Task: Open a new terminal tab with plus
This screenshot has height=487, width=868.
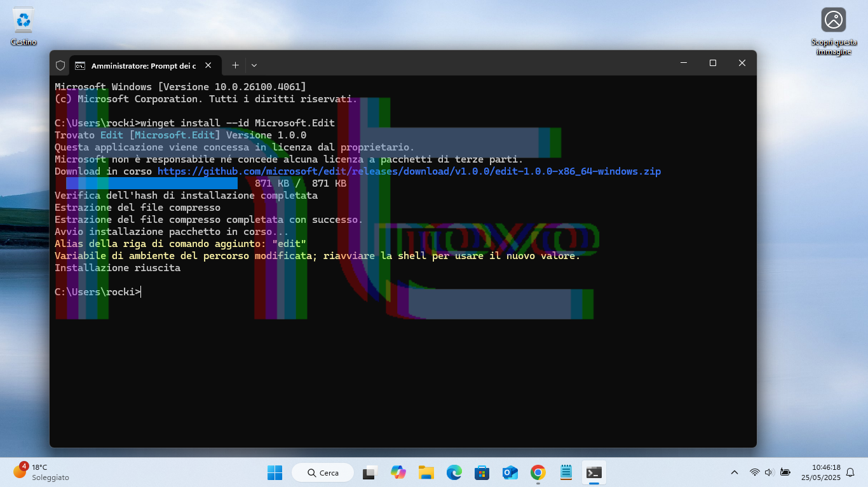Action: coord(235,65)
